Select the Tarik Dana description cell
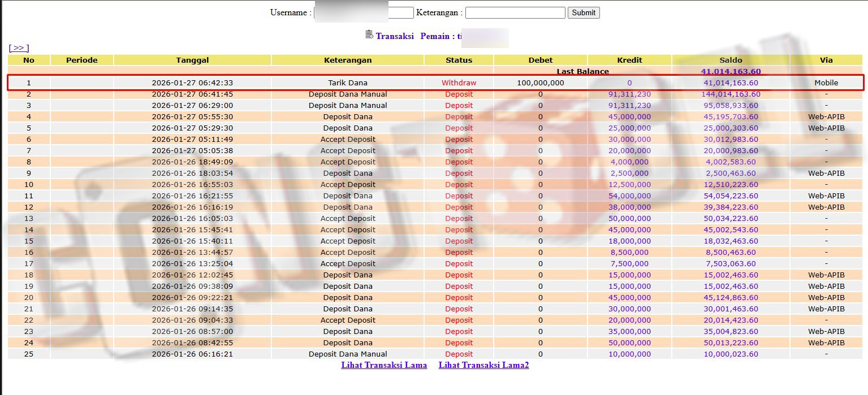The image size is (868, 395). pyautogui.click(x=348, y=83)
